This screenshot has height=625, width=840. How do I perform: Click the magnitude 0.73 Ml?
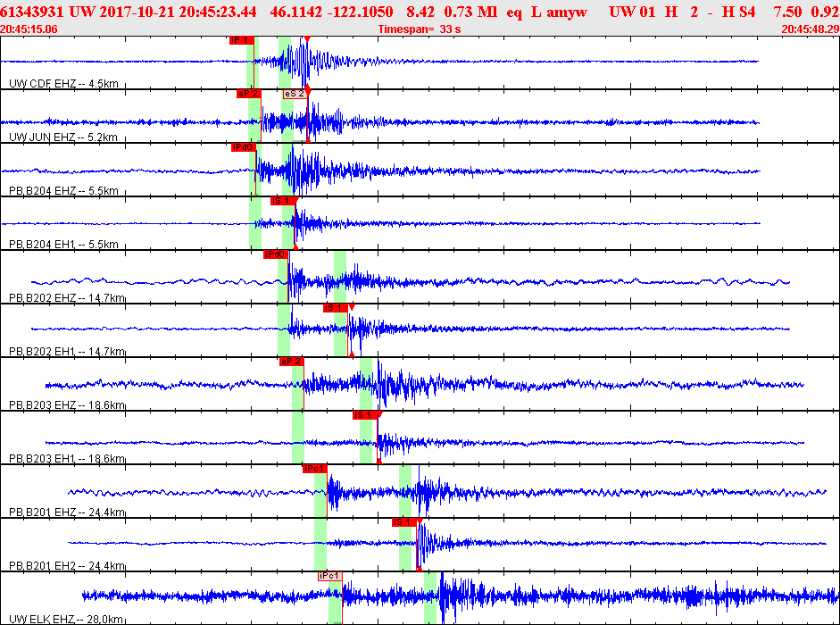click(471, 12)
